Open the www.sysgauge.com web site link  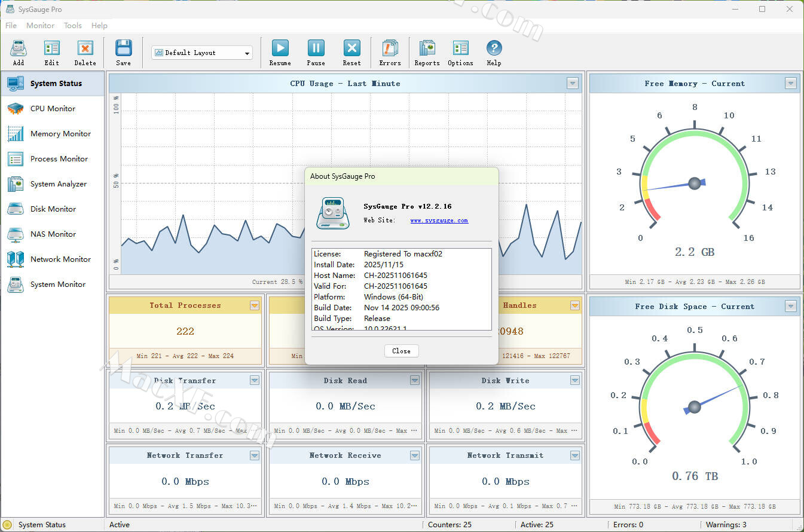click(x=439, y=221)
